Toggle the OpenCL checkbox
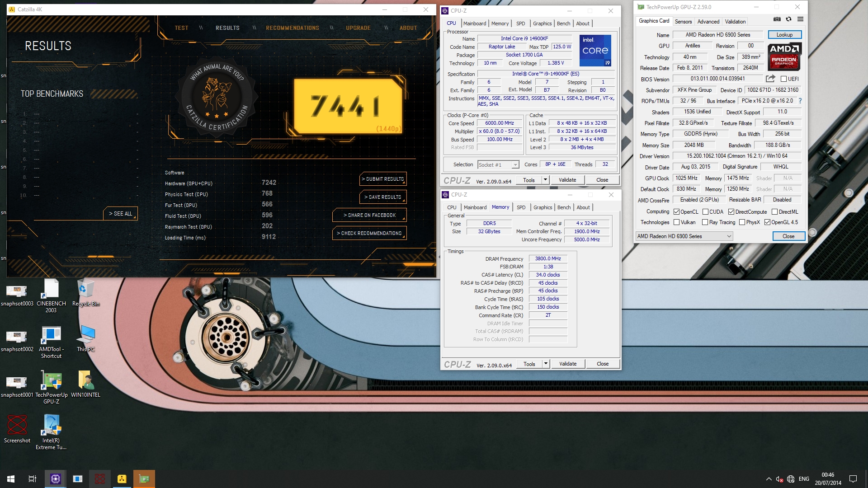The height and width of the screenshot is (488, 868). (676, 212)
